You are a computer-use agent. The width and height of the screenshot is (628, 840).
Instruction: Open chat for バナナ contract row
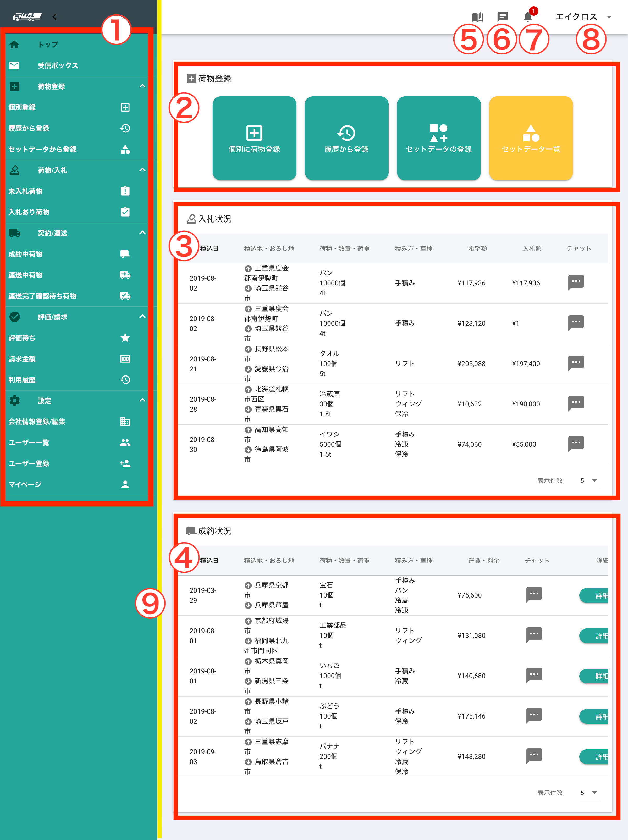coord(534,755)
